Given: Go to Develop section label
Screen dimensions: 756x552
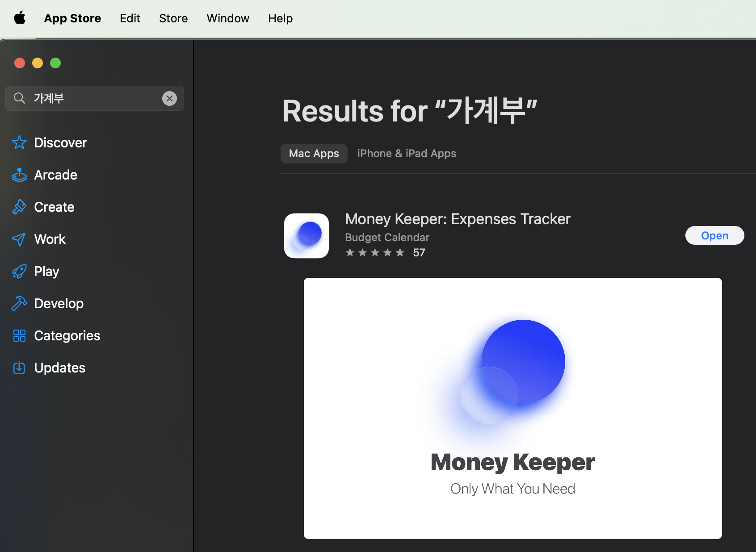Looking at the screenshot, I should [x=59, y=303].
